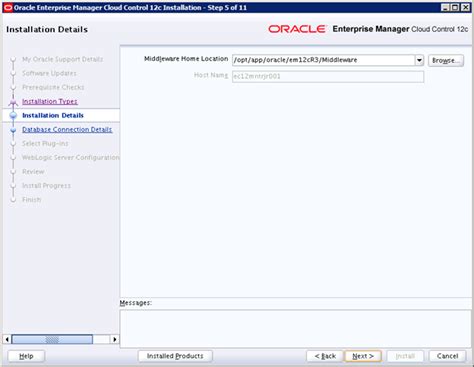Click the < Back button
Screen dimensions: 474x367
325,356
